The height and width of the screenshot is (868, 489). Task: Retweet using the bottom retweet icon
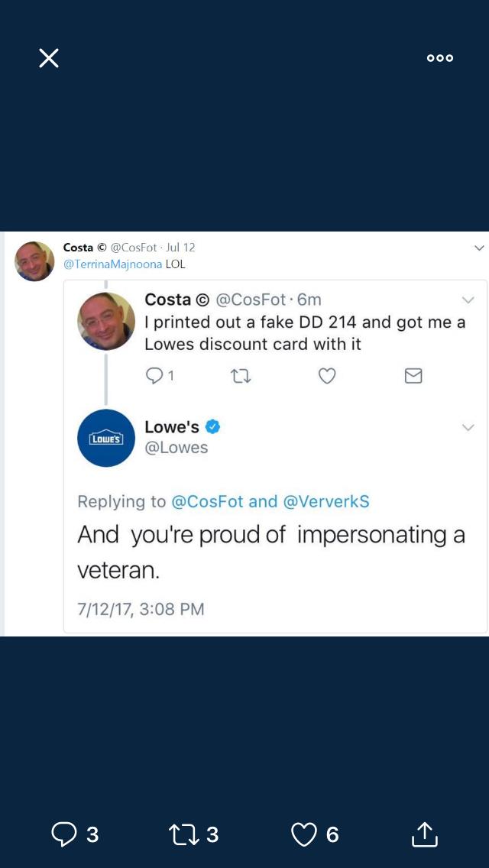(x=183, y=834)
